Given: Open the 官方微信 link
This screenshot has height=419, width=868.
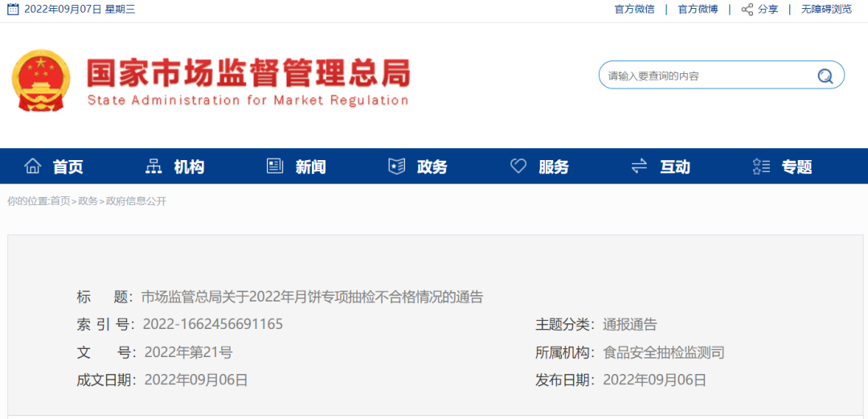Looking at the screenshot, I should point(634,10).
